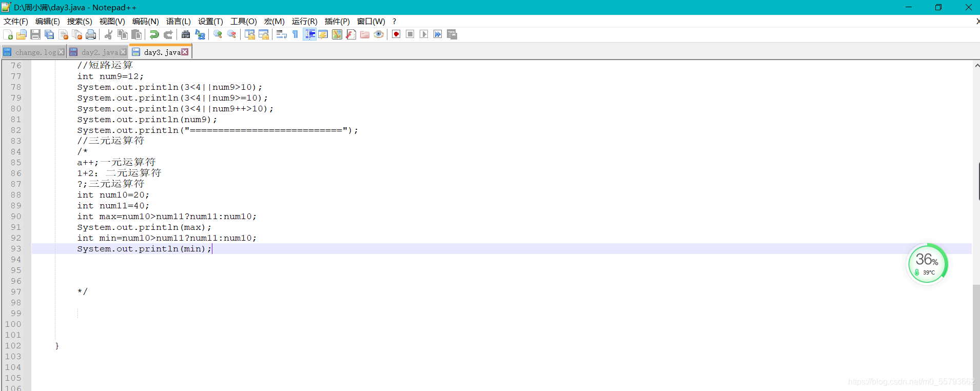The image size is (980, 391).
Task: Create a new file via toolbar icon
Action: pos(8,34)
